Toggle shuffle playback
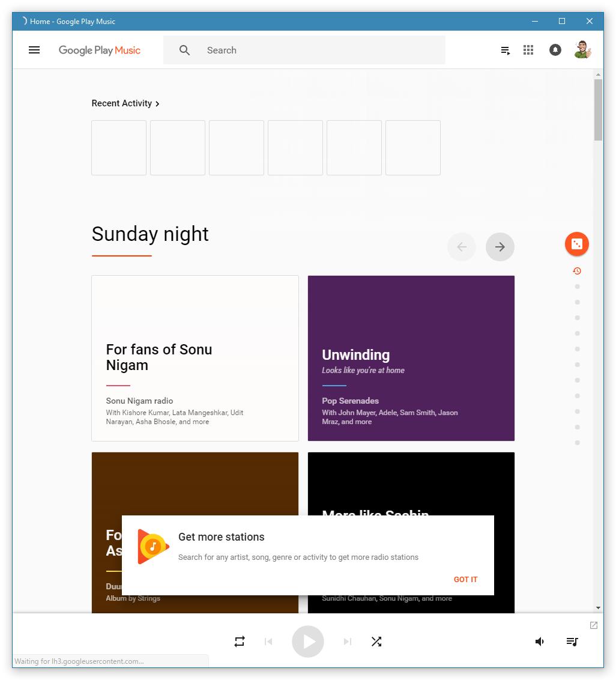 click(376, 642)
